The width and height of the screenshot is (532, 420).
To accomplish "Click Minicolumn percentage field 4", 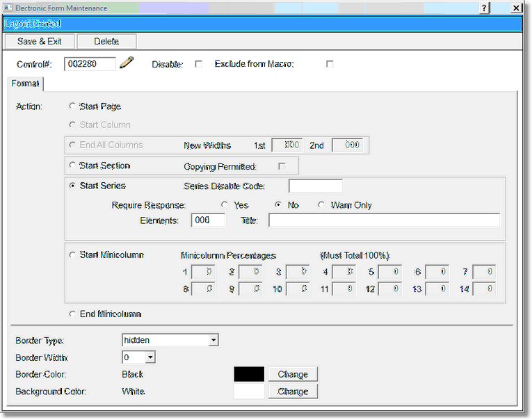I will 344,272.
